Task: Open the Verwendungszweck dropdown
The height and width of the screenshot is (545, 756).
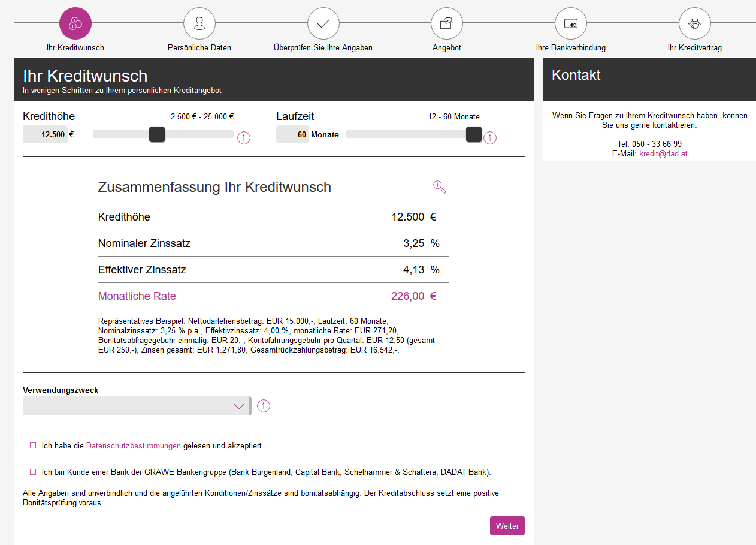Action: tap(137, 406)
